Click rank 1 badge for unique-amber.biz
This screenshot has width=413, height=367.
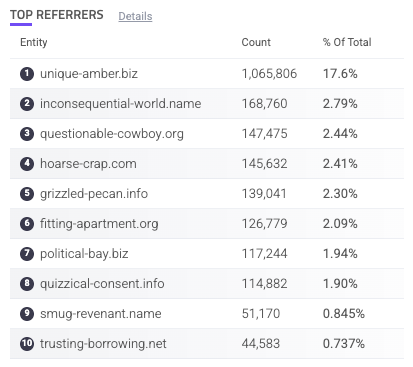click(27, 74)
